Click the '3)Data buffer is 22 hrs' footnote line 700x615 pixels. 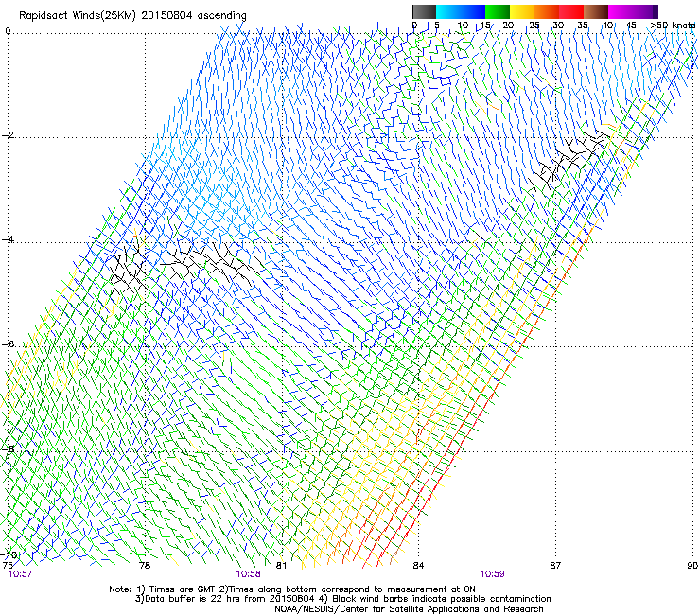342,599
